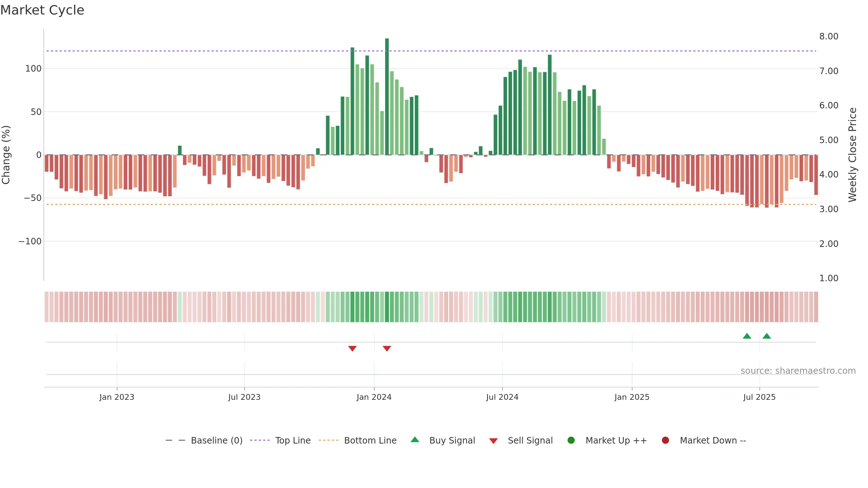The image size is (868, 488).
Task: Toggle the Bottom Line legend entry
Action: click(x=358, y=441)
